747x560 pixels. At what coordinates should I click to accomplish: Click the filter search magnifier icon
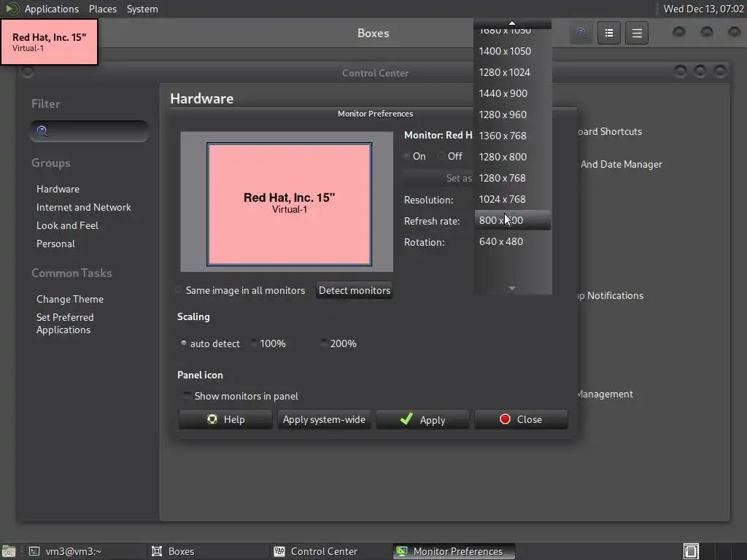pos(42,131)
